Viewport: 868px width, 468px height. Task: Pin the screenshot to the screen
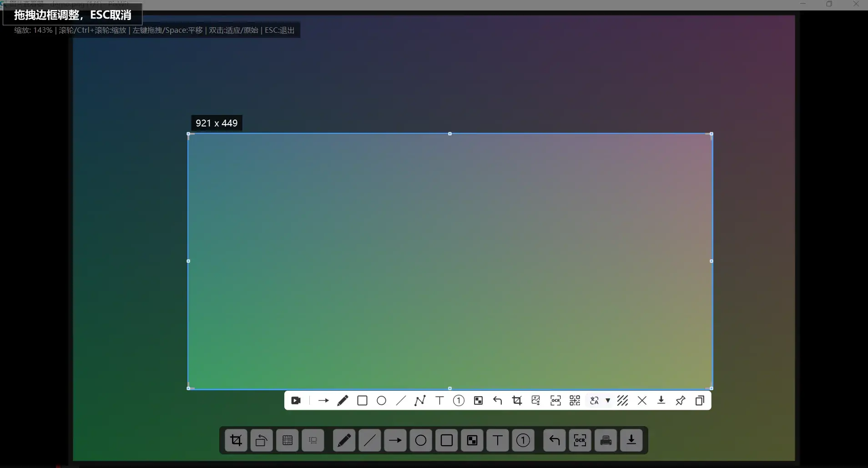point(681,401)
